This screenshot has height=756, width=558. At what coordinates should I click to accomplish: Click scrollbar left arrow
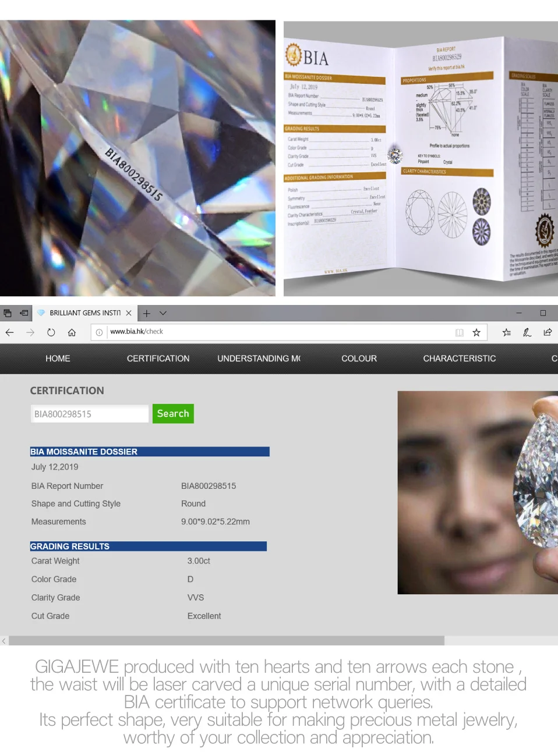pyautogui.click(x=4, y=641)
